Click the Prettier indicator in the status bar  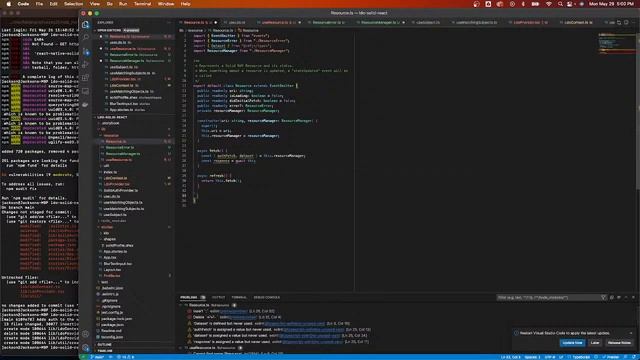tap(611, 357)
